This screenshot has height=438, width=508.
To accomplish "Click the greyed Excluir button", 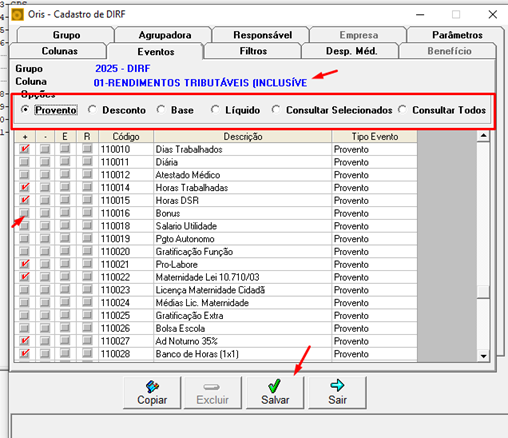I will 213,393.
